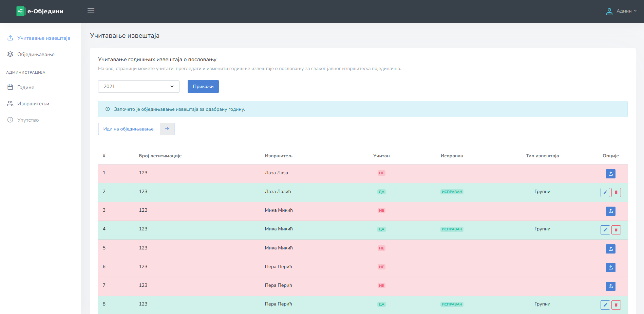Delete the report in row 4
This screenshot has width=644, height=314.
click(616, 230)
